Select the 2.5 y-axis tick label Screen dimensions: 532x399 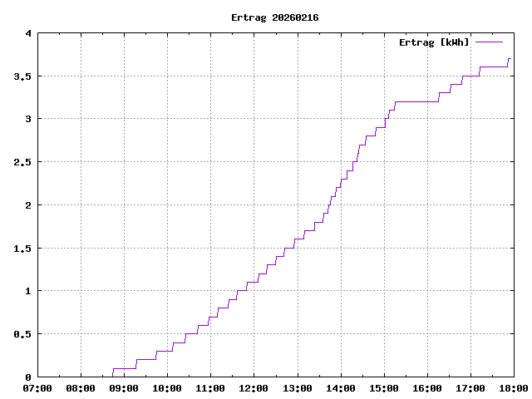click(22, 162)
